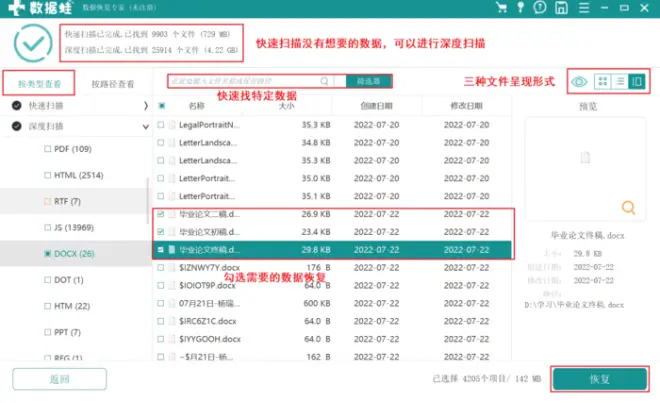This screenshot has height=403, width=660.
Task: Click the 返回 back button
Action: click(x=59, y=379)
